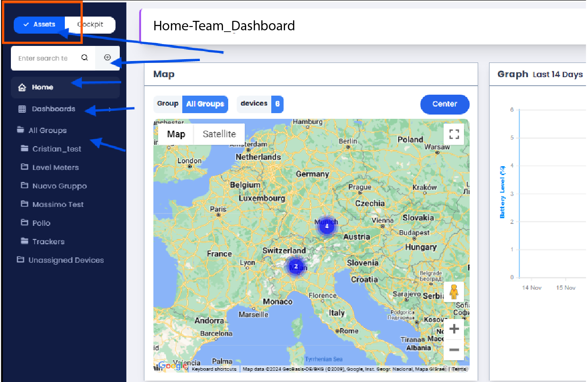Screen dimensions: 588x382
Task: Expand the Dashboards menu chevron
Action: click(x=110, y=109)
